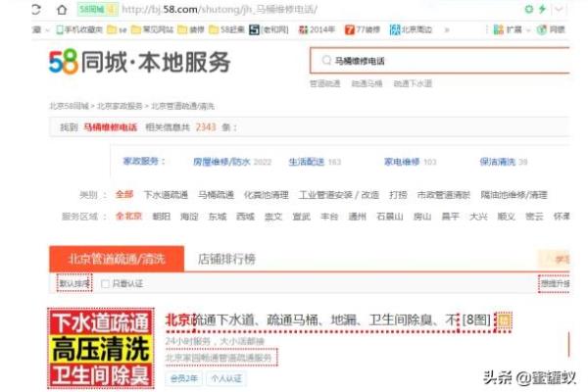Show more bookmarks with the » chevron
The width and height of the screenshot is (588, 392).
447,30
